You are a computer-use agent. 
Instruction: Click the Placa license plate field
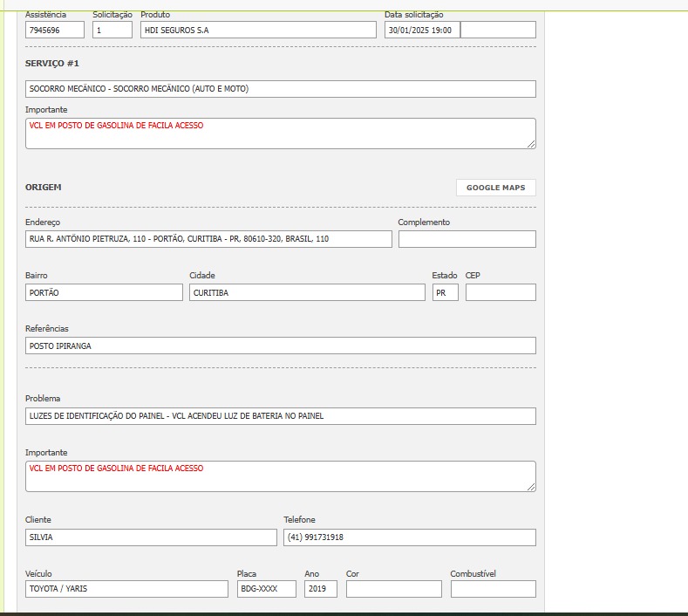pos(266,589)
